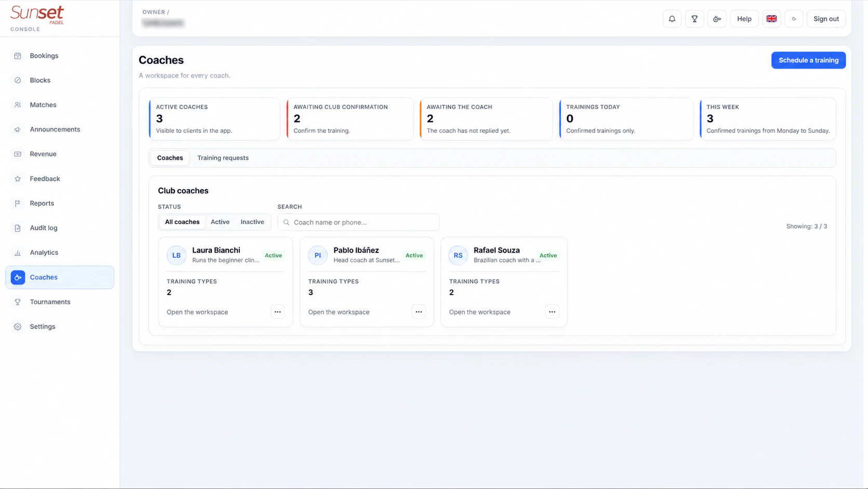Click the Announcements megaphone icon
868x489 pixels.
click(18, 129)
